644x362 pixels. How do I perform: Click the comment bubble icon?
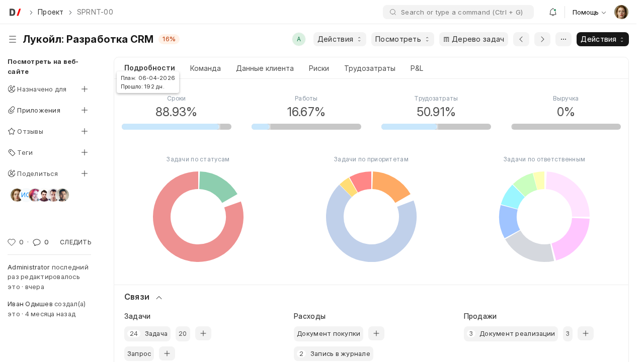click(x=37, y=242)
